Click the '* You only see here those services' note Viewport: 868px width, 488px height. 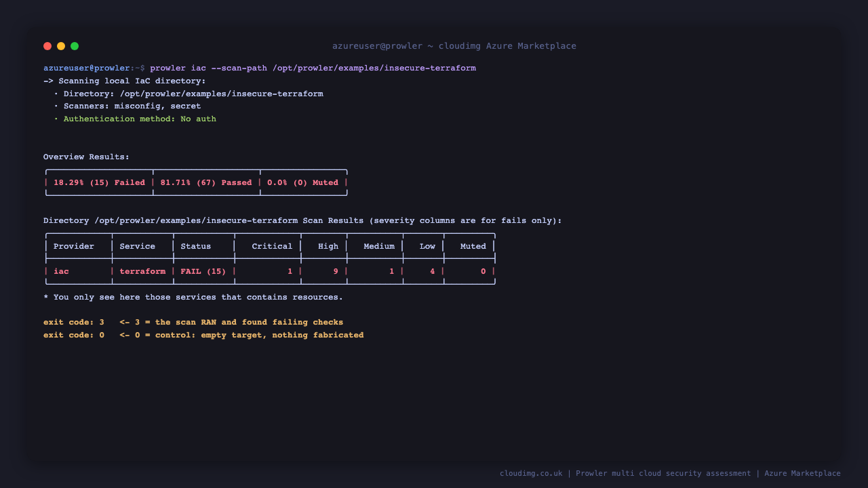[x=193, y=298]
